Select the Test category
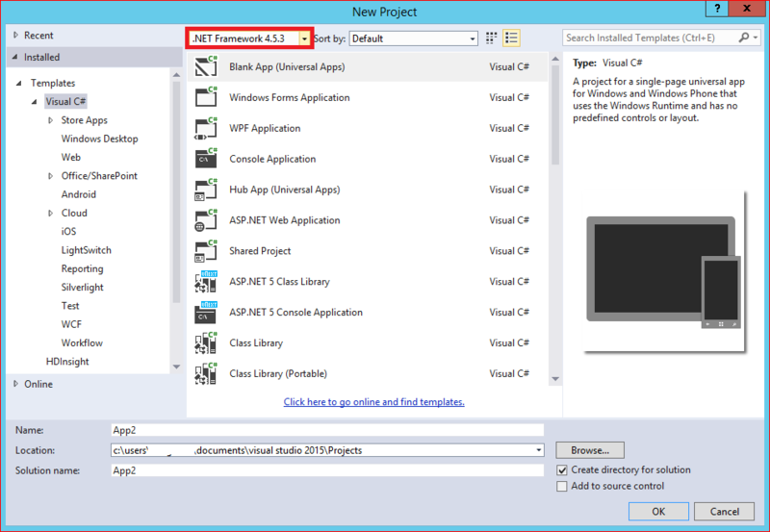Viewport: 770px width, 532px height. click(70, 306)
